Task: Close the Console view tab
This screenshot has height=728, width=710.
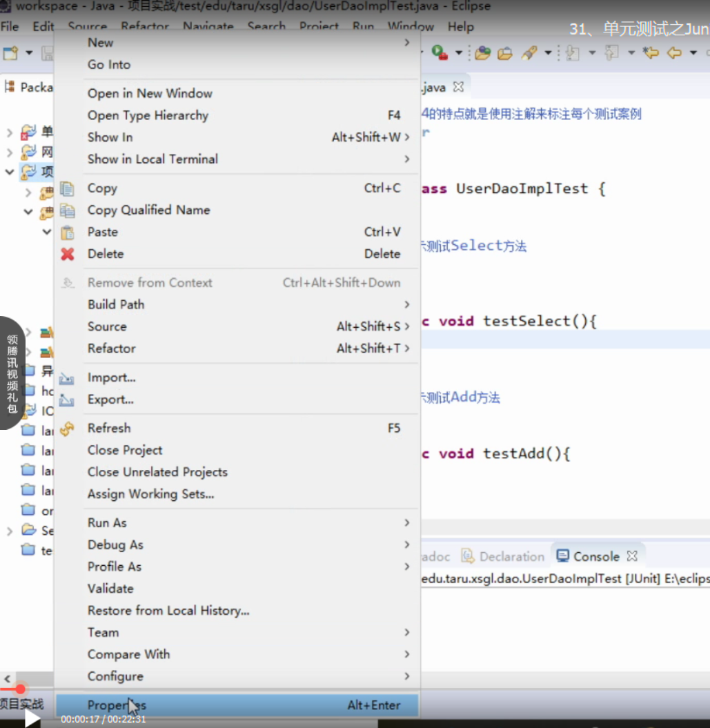Action: click(x=632, y=555)
